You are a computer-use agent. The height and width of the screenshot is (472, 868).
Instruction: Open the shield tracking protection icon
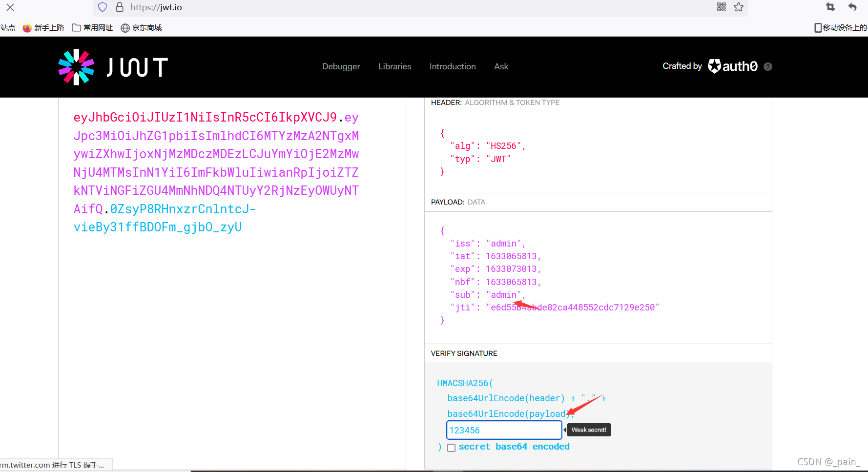click(x=103, y=7)
